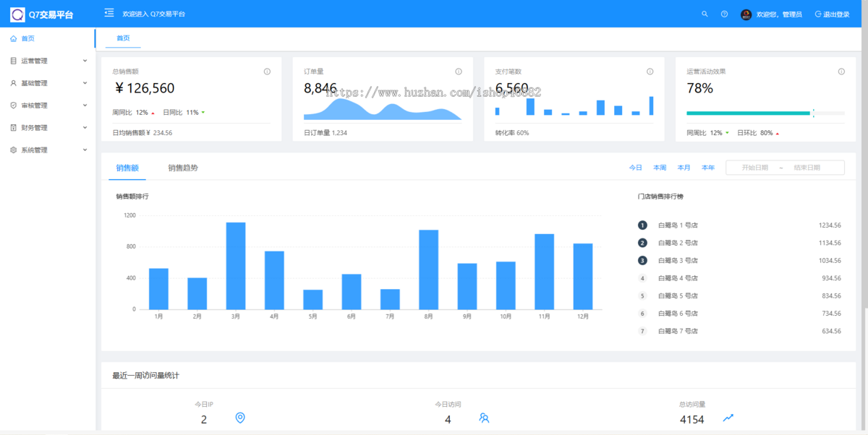Filter sales by 今日

[635, 168]
